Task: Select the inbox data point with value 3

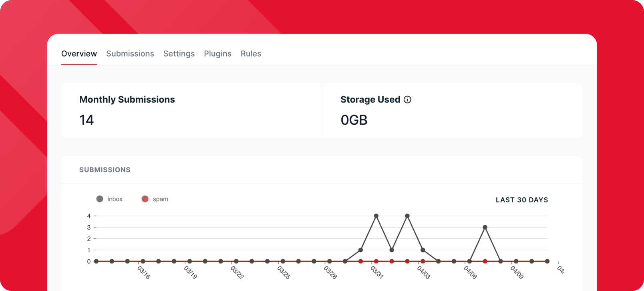Action: [x=485, y=227]
